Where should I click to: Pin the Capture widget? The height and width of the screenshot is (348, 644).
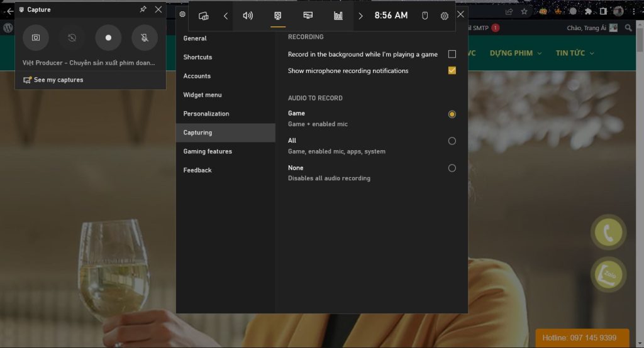[x=143, y=9]
